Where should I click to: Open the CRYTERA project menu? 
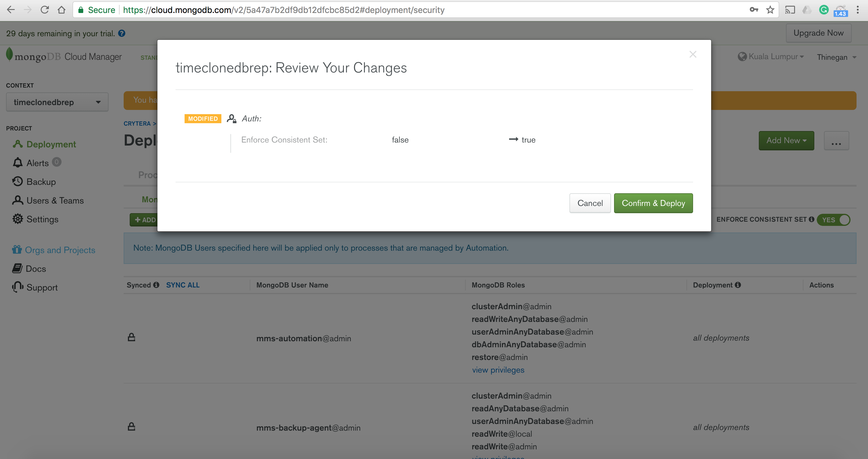click(137, 124)
